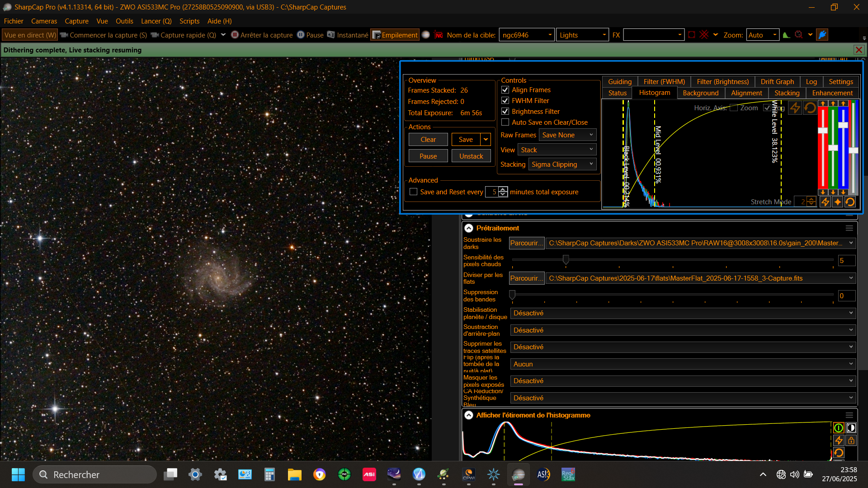Open the FX effects dropdown
The height and width of the screenshot is (488, 868).
click(x=653, y=35)
